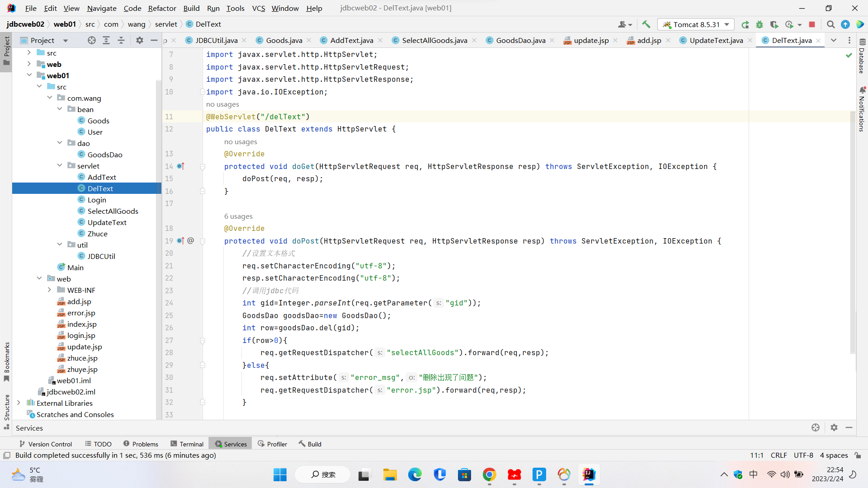Open the Profiler tool window
The image size is (868, 488).
273,444
